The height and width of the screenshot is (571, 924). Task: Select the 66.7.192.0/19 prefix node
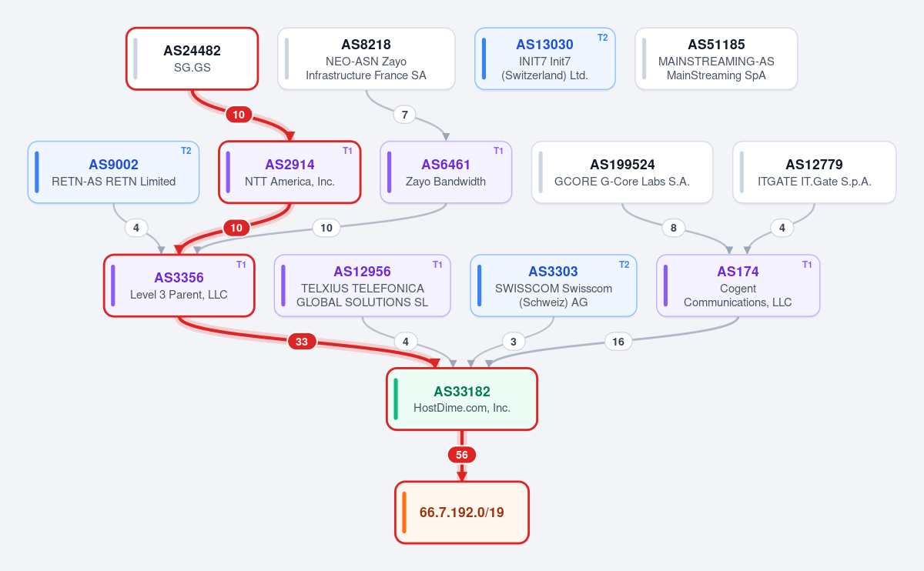coord(461,513)
